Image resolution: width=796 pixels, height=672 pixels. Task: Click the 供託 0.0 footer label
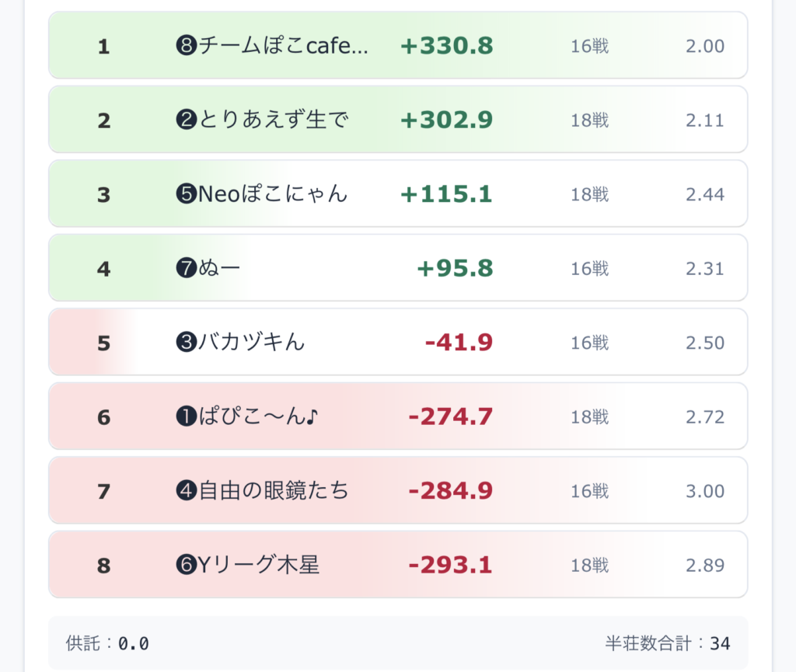point(107,643)
